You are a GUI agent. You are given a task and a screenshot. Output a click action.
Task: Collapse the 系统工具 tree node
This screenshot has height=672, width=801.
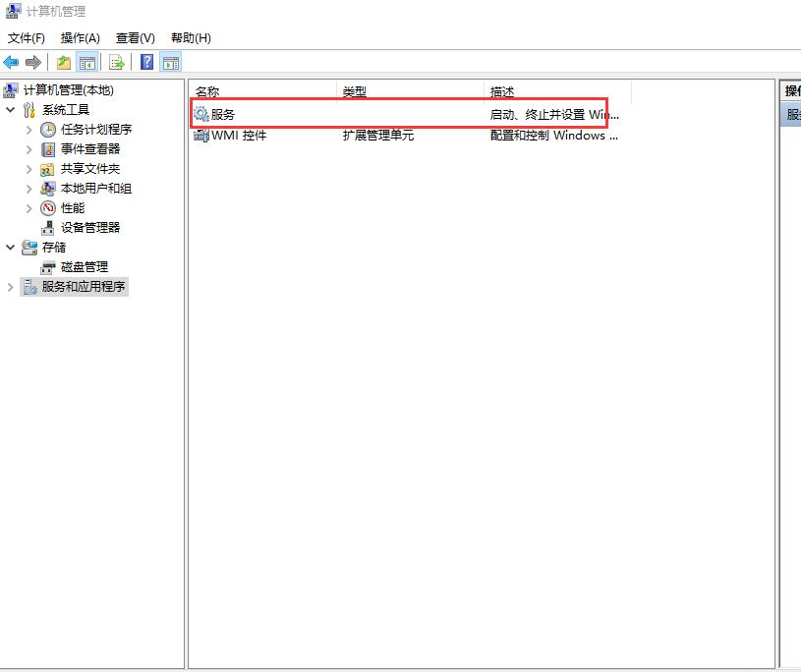click(x=10, y=109)
